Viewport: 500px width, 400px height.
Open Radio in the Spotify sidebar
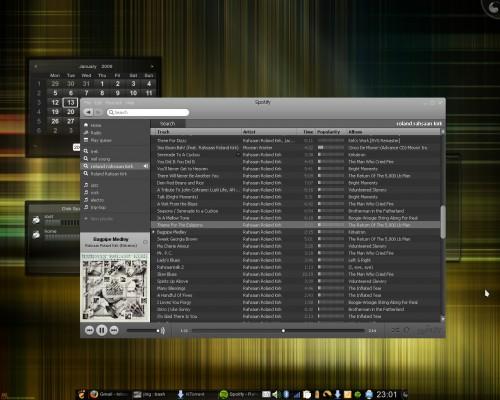pyautogui.click(x=115, y=133)
